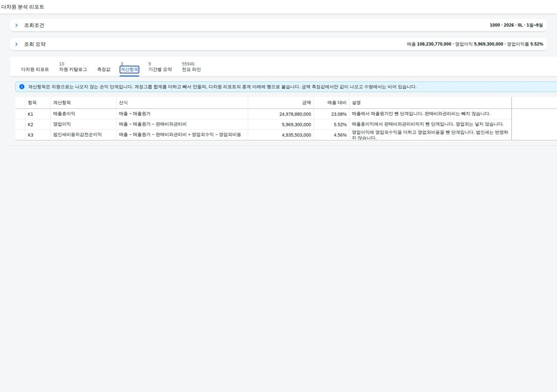Viewport: 557px width, 392px height.
Task: Click the K1 description about 매출원가
Action: coord(421,114)
